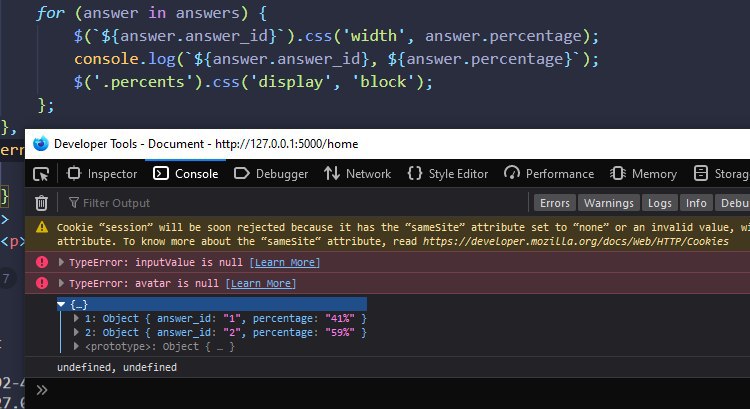Switch to the Console tab
The height and width of the screenshot is (409, 750).
pos(186,174)
